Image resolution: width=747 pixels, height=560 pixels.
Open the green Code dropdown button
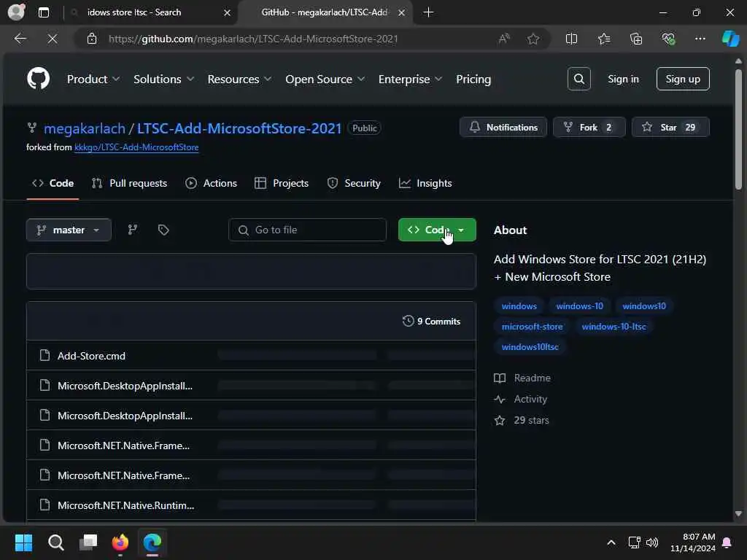click(x=437, y=230)
